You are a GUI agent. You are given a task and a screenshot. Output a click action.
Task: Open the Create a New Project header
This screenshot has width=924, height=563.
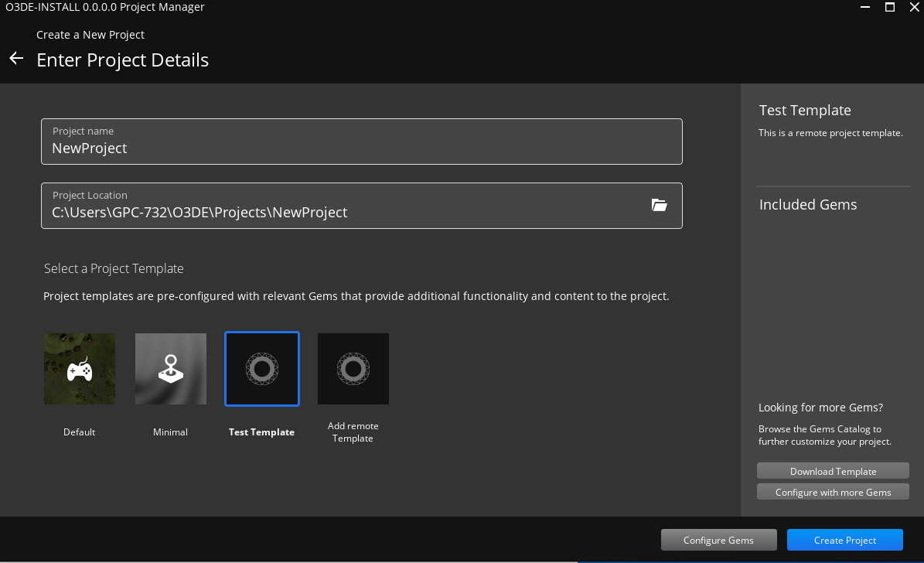[x=90, y=34]
